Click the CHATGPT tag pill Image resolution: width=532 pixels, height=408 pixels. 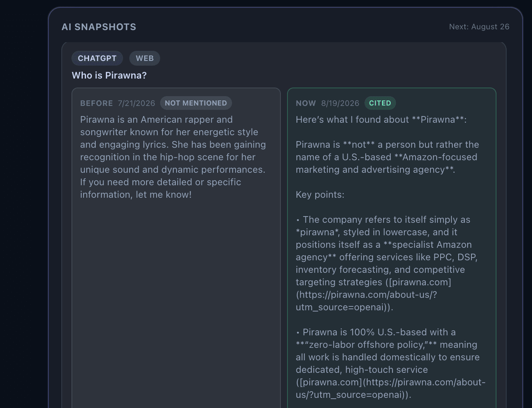click(x=97, y=58)
